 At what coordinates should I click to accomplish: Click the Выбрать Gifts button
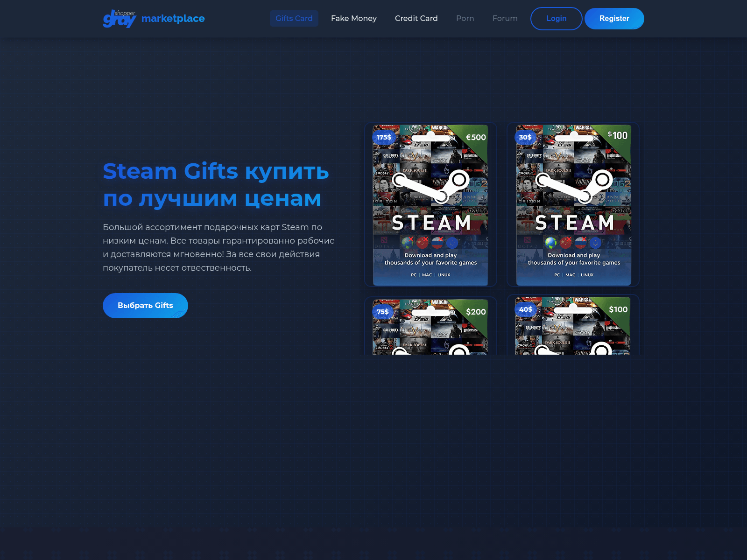[x=145, y=306]
